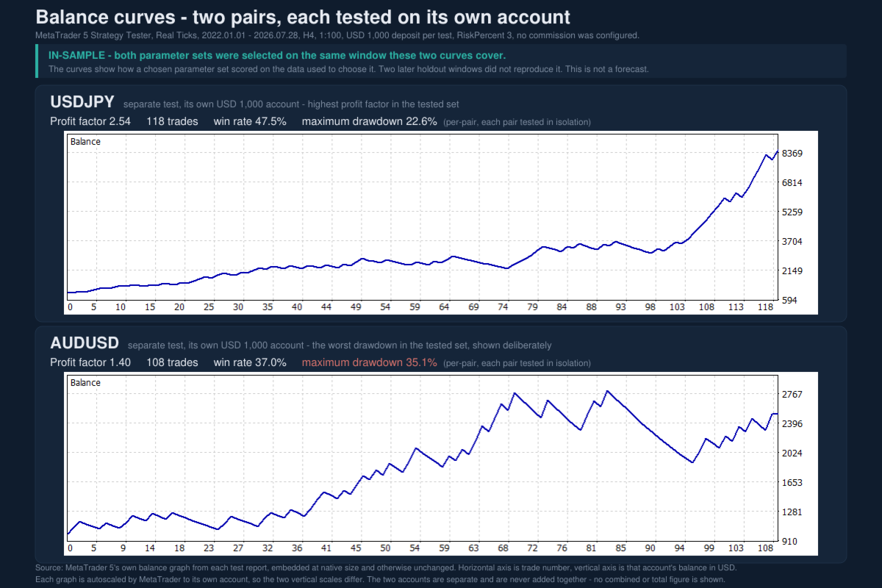Click the red 'maximum drawdown 35.1%' text
This screenshot has height=588, width=882.
[x=370, y=362]
